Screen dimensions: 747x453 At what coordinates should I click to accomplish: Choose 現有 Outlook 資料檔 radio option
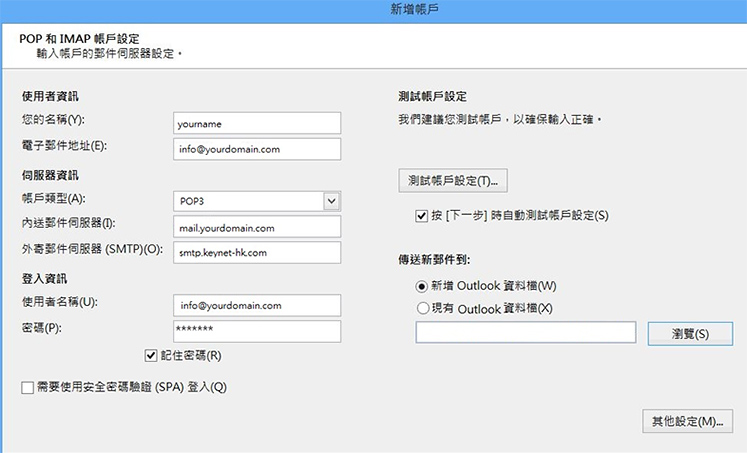[x=422, y=308]
